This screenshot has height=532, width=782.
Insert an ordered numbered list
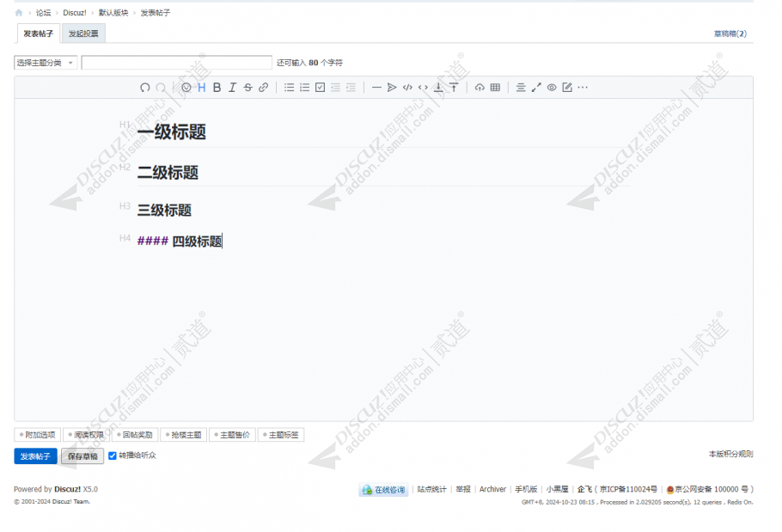click(305, 88)
